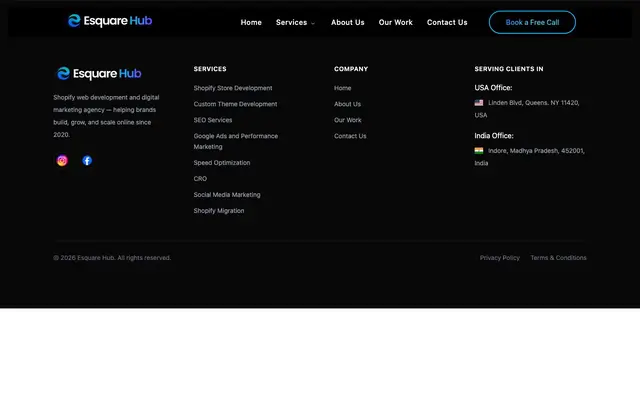
Task: Click the Esquare Hub logo in header
Action: click(x=110, y=21)
